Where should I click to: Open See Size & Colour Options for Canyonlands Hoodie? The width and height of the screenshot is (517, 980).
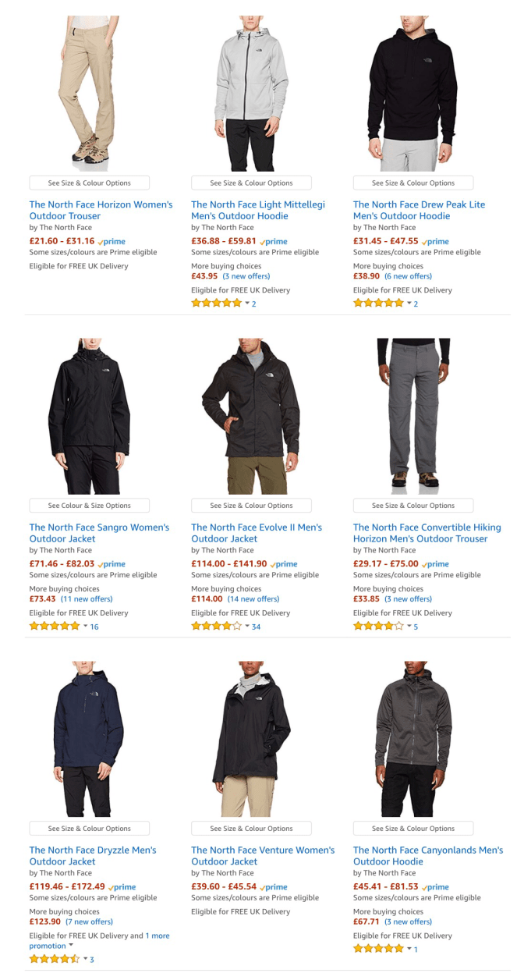click(x=413, y=829)
